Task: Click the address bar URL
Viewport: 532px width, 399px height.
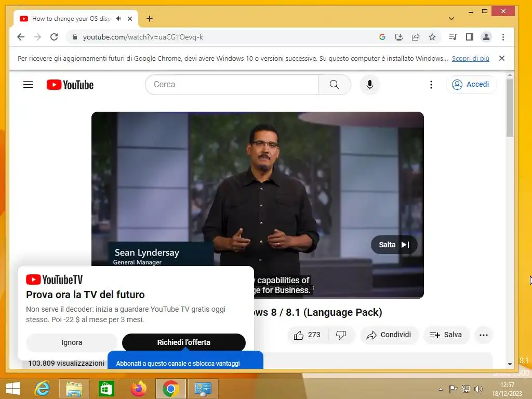Action: [x=143, y=37]
